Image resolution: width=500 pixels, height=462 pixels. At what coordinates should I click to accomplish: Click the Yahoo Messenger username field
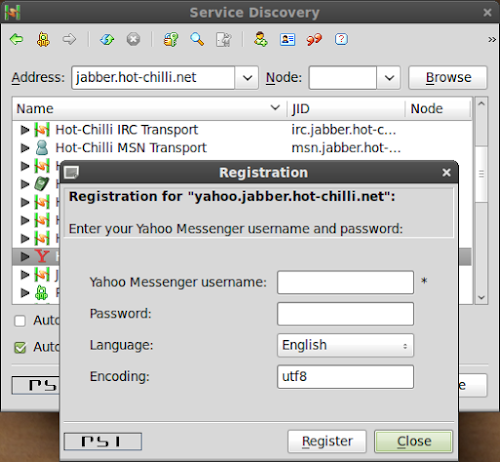pyautogui.click(x=345, y=282)
